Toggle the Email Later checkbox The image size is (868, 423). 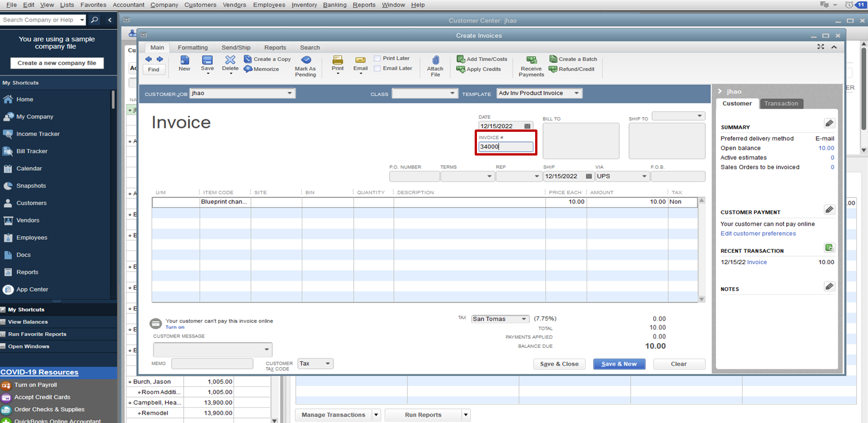377,68
